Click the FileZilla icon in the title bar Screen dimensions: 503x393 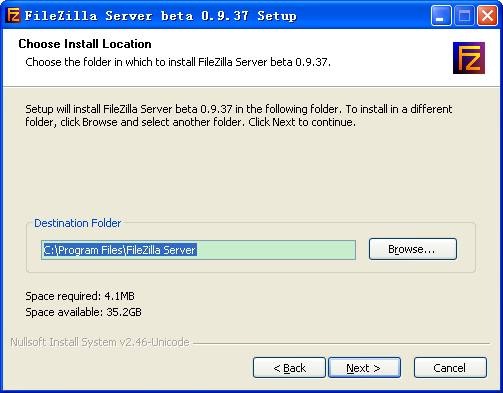(x=13, y=15)
